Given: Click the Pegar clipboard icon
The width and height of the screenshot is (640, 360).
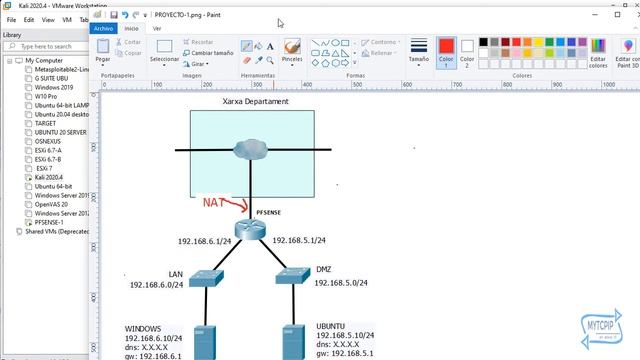Looking at the screenshot, I should 103,46.
